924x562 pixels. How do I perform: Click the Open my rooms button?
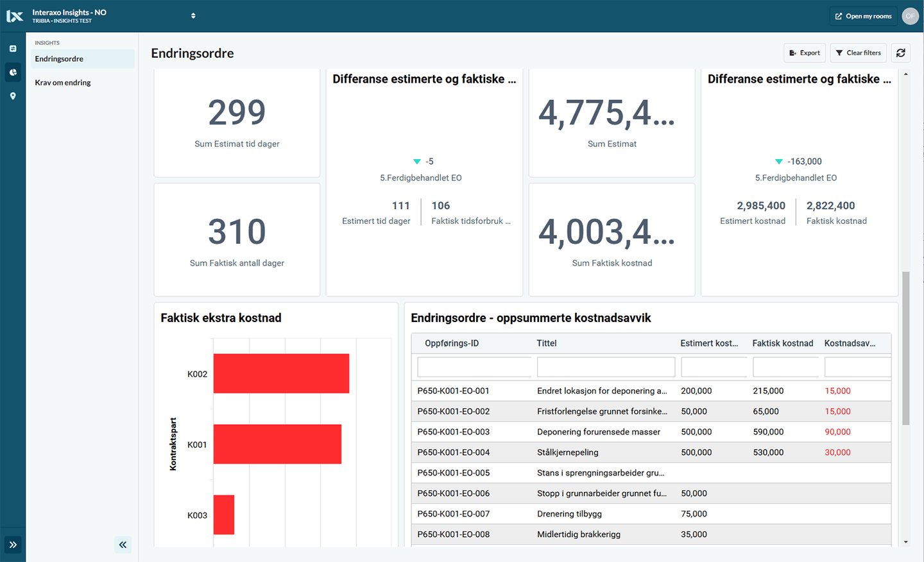[863, 16]
